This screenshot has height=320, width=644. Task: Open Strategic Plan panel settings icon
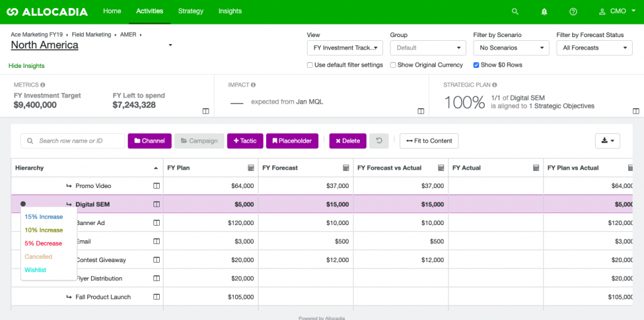pyautogui.click(x=636, y=111)
